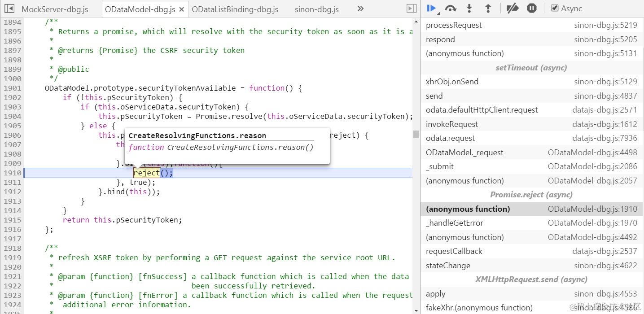Select invokeRequest call stack frame
Viewport: 644px width, 314px height.
pyautogui.click(x=532, y=124)
